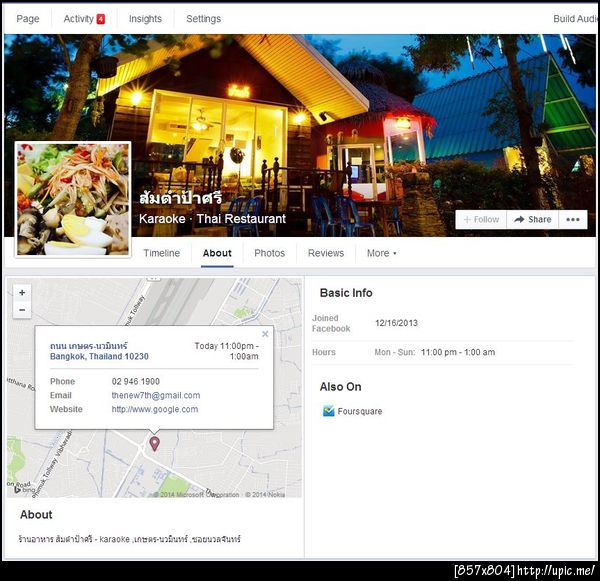Screen dimensions: 600x581
Task: Zoom out the map with minus button
Action: 22,310
